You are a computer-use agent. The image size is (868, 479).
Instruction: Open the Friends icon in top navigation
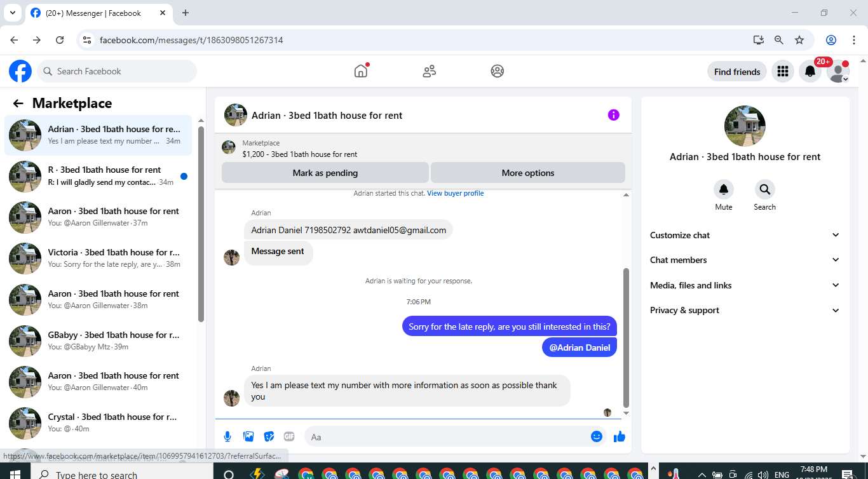point(430,71)
